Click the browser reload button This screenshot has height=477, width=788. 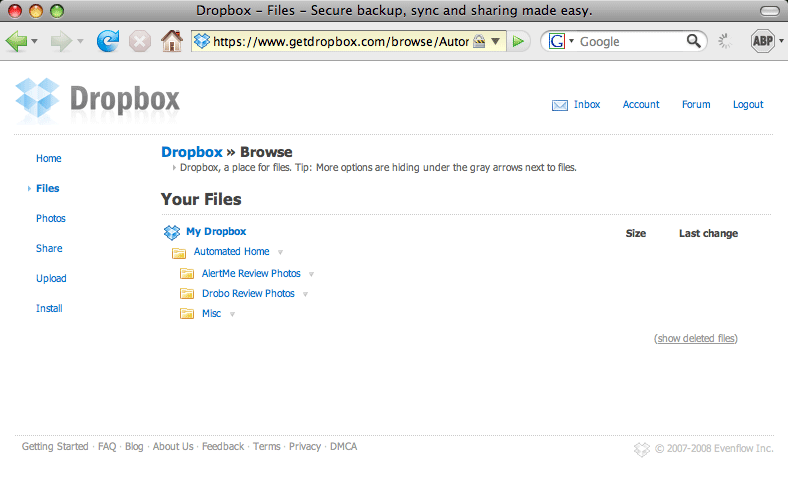(108, 42)
